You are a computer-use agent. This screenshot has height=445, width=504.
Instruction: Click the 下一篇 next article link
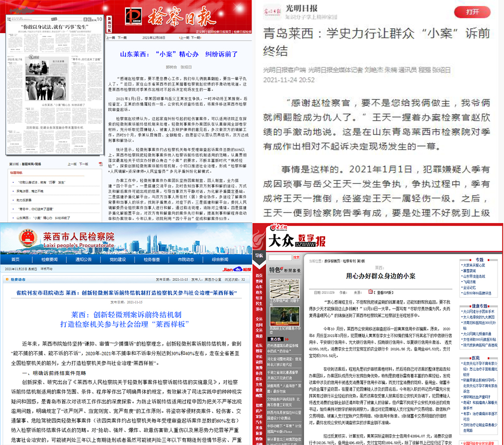[123, 38]
